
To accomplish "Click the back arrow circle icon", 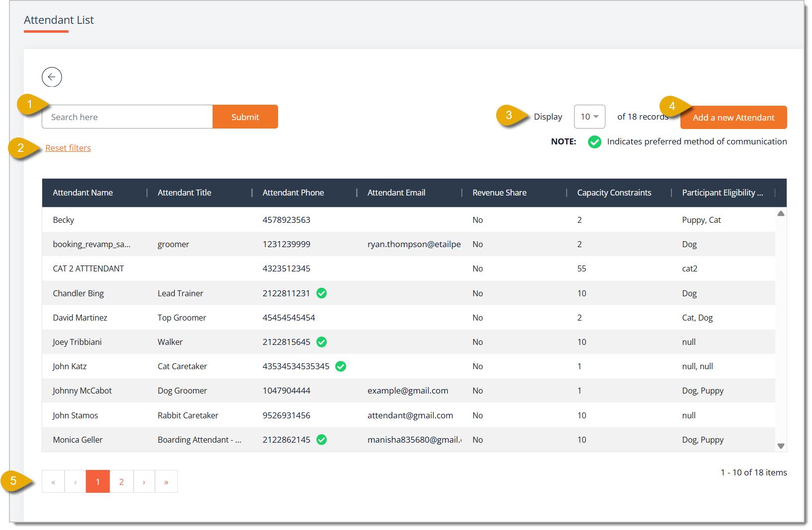I will point(52,77).
